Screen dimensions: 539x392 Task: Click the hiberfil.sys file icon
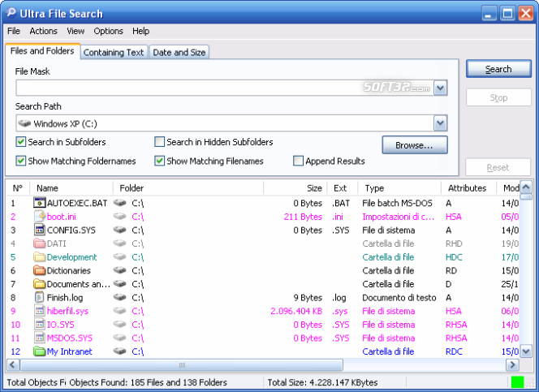click(x=40, y=311)
